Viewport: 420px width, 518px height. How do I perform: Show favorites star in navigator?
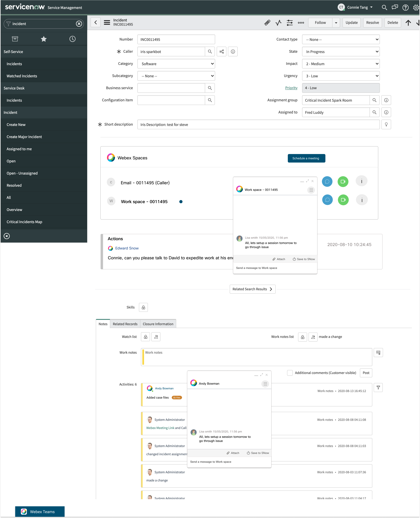click(44, 39)
